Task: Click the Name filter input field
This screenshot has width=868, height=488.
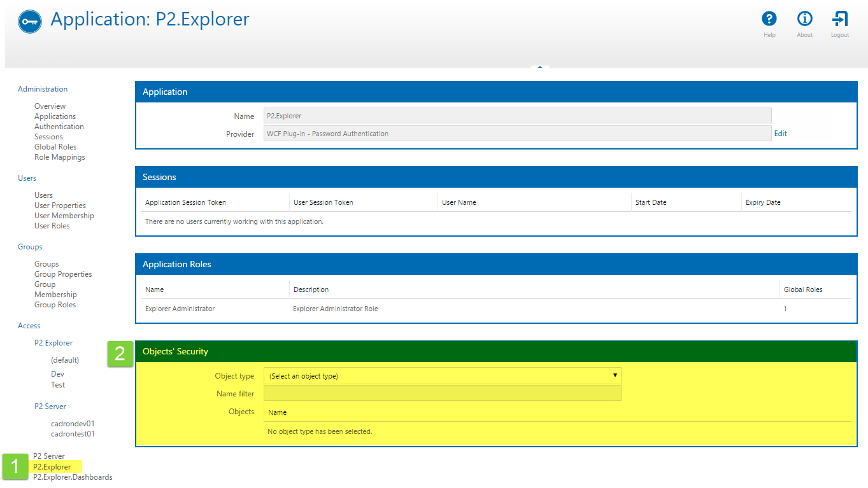Action: point(442,394)
